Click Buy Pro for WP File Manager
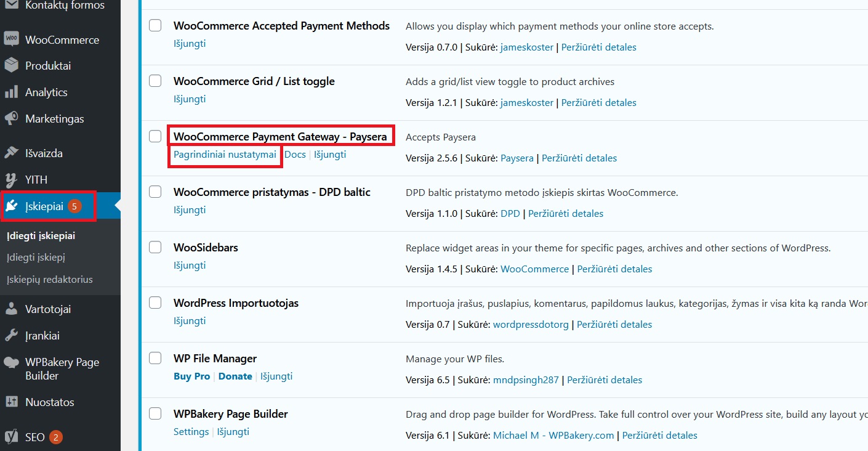The width and height of the screenshot is (868, 451). pyautogui.click(x=191, y=376)
